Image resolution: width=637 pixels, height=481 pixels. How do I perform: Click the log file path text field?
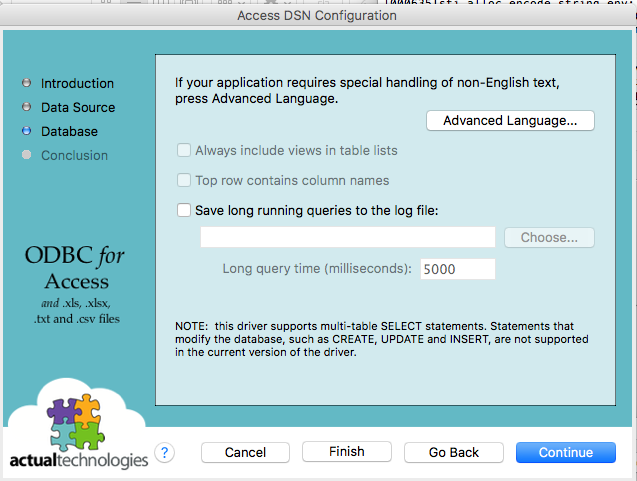[x=347, y=237]
